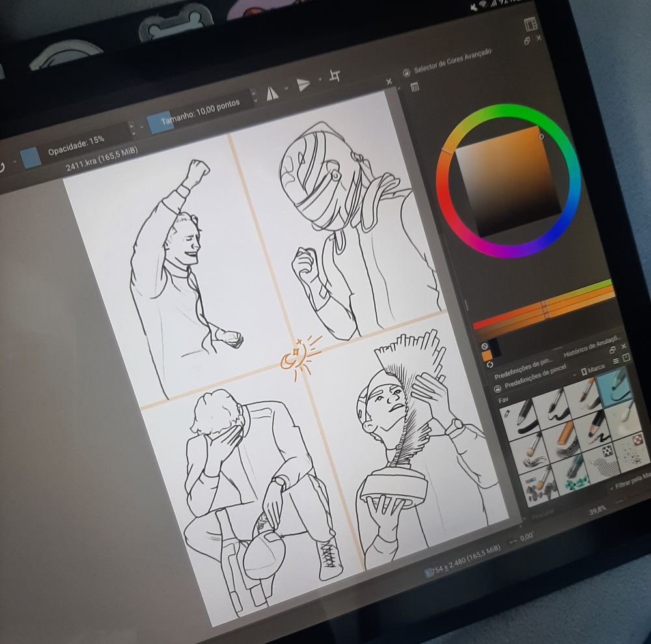This screenshot has height=644, width=651.
Task: Adjust the Tamanho 10,00 pontos slider
Action: point(201,111)
